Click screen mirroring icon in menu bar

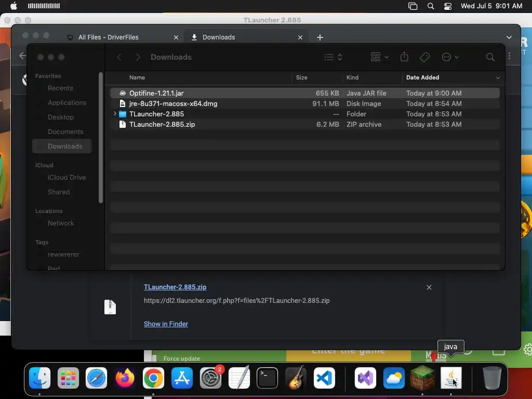click(x=413, y=6)
